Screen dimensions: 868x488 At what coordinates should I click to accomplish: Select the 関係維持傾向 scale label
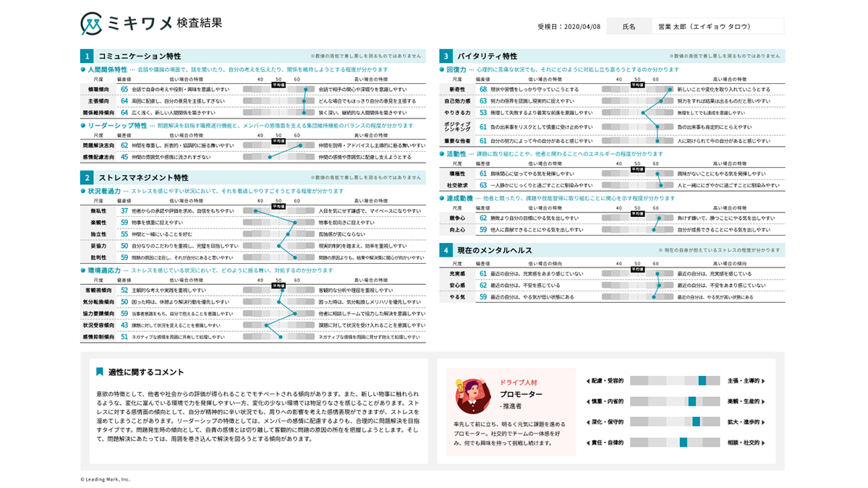tap(98, 113)
